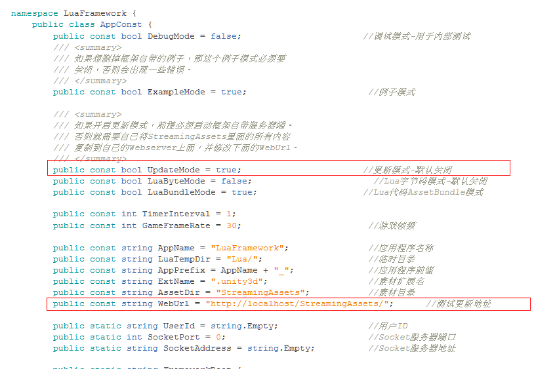Viewport: 553px width, 370px height.
Task: Click the value '30' of GameFrameRate
Action: (x=232, y=225)
